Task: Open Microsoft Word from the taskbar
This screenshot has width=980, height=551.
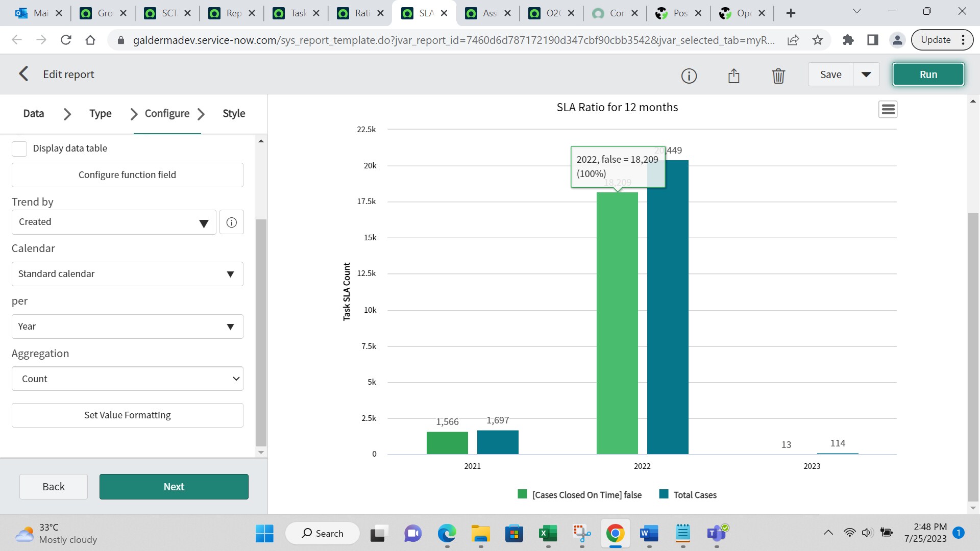Action: [649, 534]
